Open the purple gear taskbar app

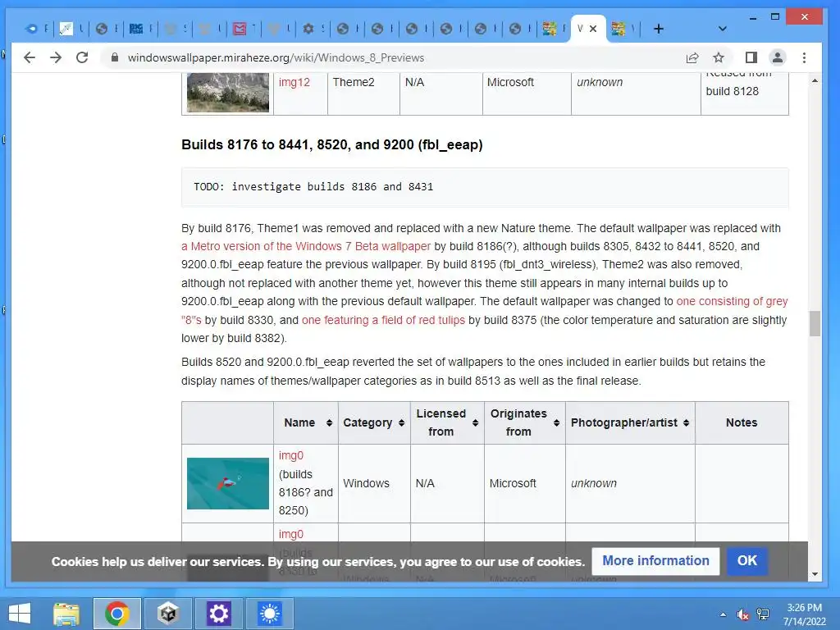[x=218, y=614]
